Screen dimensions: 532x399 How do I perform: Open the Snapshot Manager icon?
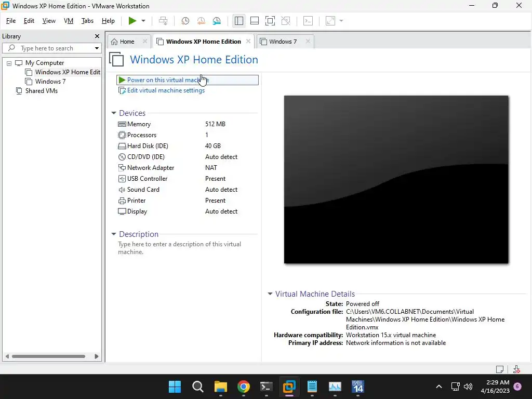[x=217, y=21]
